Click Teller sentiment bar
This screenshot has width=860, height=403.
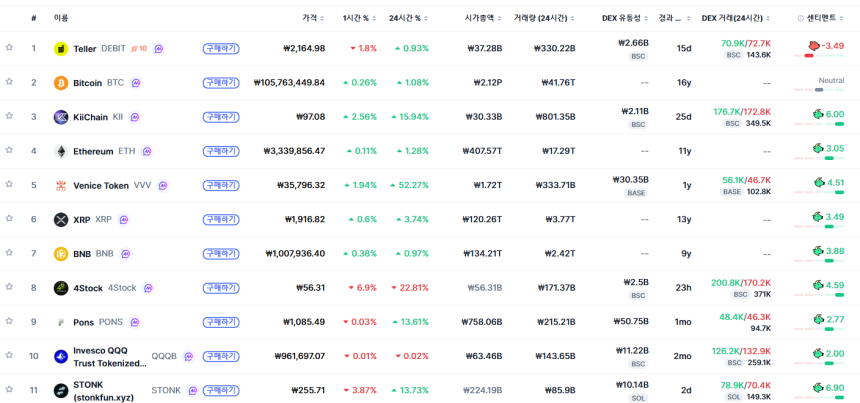tap(819, 55)
